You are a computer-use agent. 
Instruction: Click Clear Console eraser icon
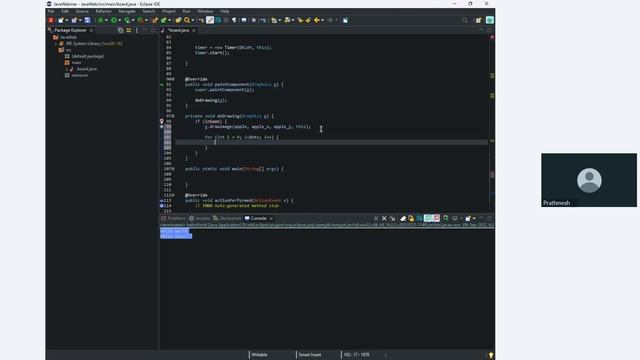(403, 219)
